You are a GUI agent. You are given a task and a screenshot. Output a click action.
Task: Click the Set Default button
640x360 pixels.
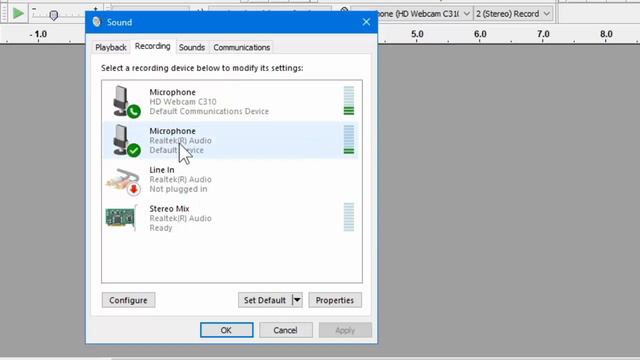[265, 300]
